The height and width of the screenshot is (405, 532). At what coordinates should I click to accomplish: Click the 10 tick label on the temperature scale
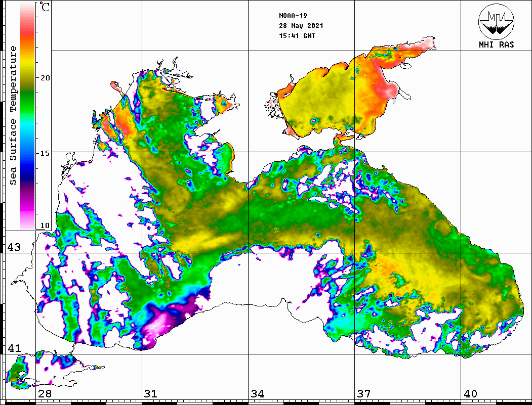coord(45,226)
